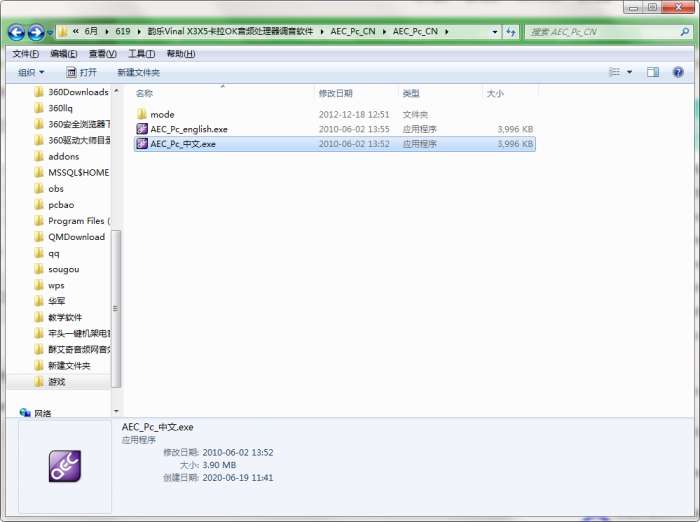This screenshot has width=700, height=522.
Task: Click file name AEC_Pc_english.exe
Action: click(189, 129)
